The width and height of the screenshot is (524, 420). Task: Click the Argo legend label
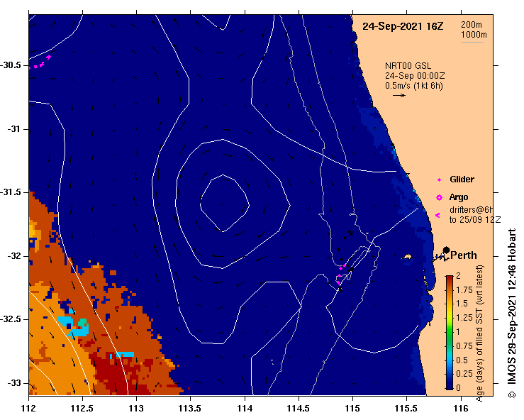459,197
